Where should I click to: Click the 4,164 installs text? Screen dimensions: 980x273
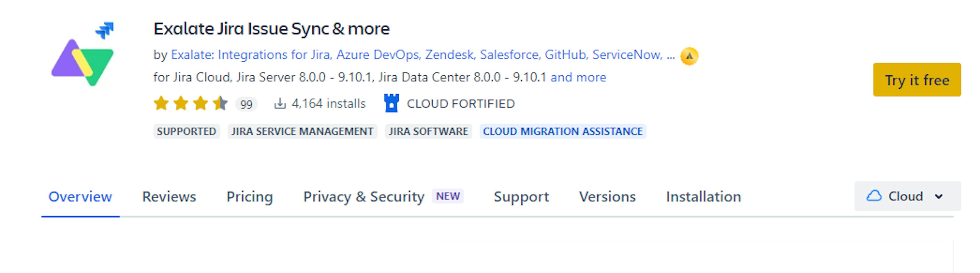tap(328, 103)
